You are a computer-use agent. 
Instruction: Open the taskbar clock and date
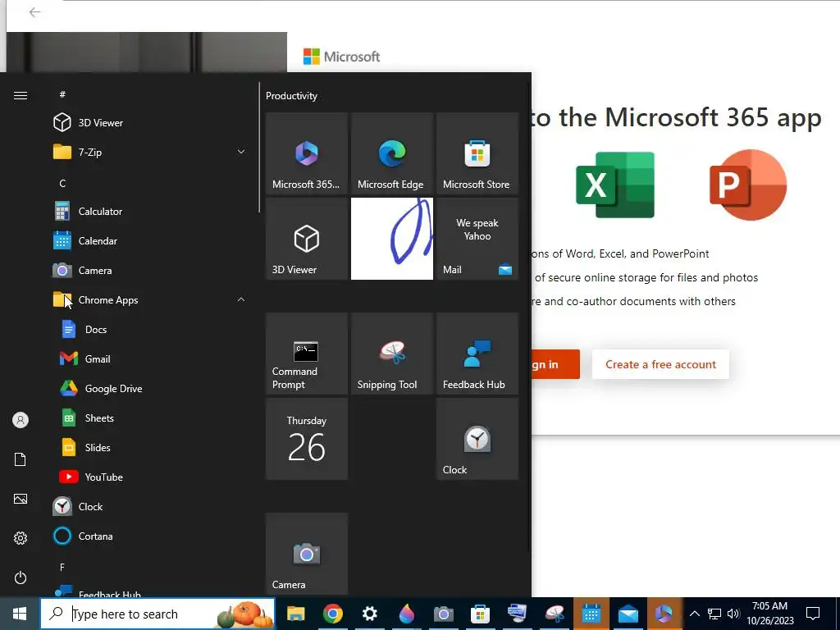[769, 614]
